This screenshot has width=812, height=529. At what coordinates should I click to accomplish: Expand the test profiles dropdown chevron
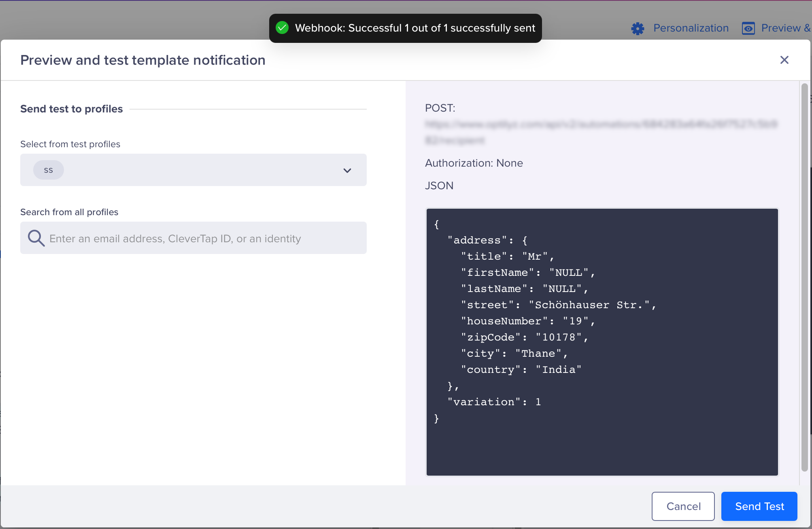coord(347,170)
